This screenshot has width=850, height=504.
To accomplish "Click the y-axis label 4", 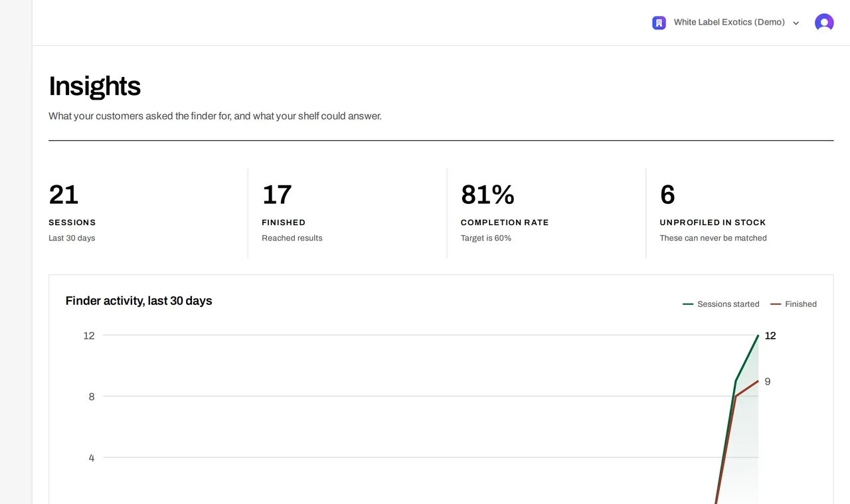I will (x=92, y=458).
